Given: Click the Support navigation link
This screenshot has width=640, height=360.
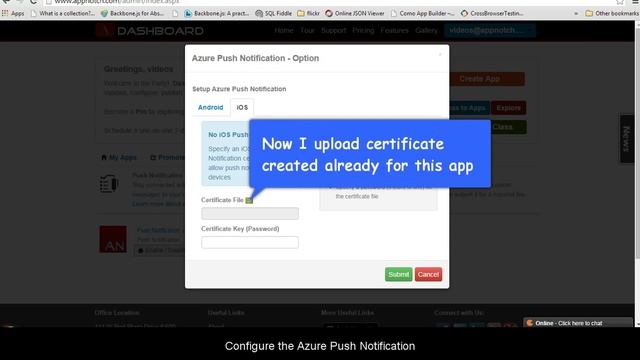Looking at the screenshot, I should point(333,31).
